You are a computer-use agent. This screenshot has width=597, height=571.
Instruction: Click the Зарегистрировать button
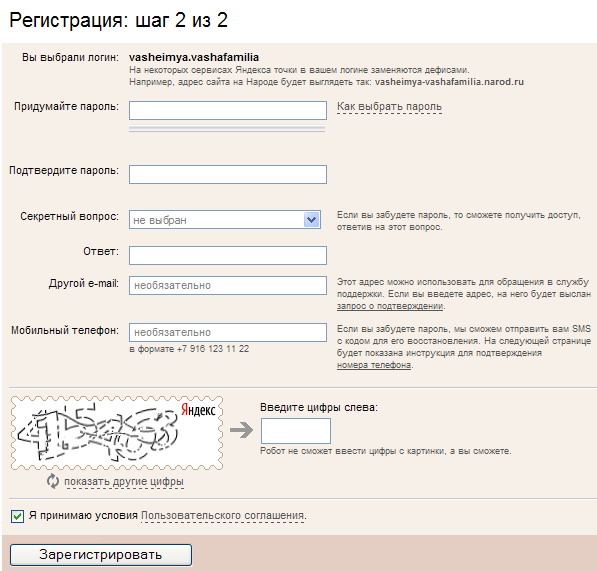point(101,555)
